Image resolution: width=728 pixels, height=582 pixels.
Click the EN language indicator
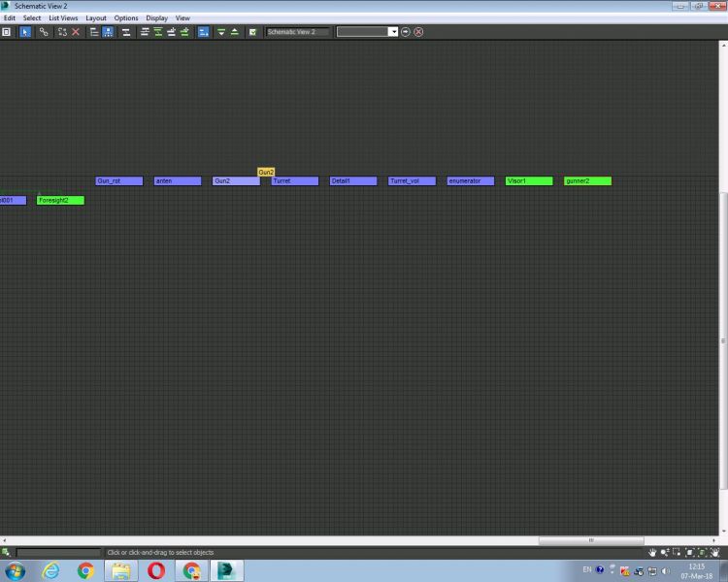(587, 569)
